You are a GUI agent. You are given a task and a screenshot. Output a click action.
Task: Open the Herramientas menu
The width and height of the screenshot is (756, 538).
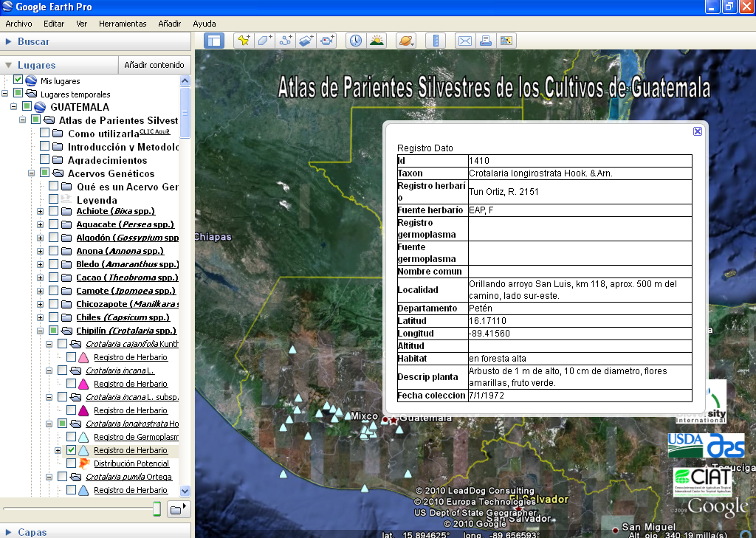123,24
